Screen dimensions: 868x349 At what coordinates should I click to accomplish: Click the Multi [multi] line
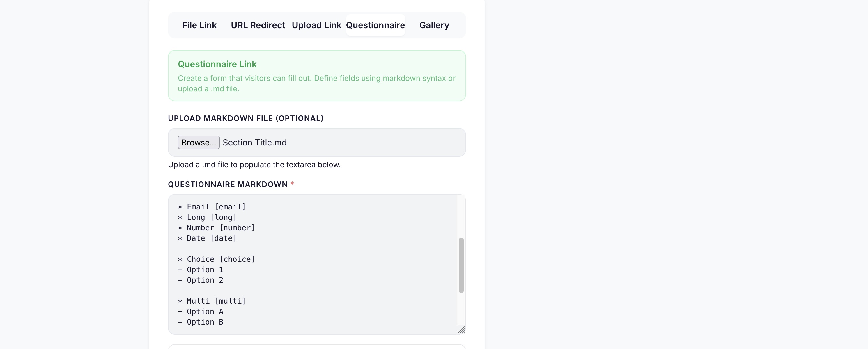(212, 301)
